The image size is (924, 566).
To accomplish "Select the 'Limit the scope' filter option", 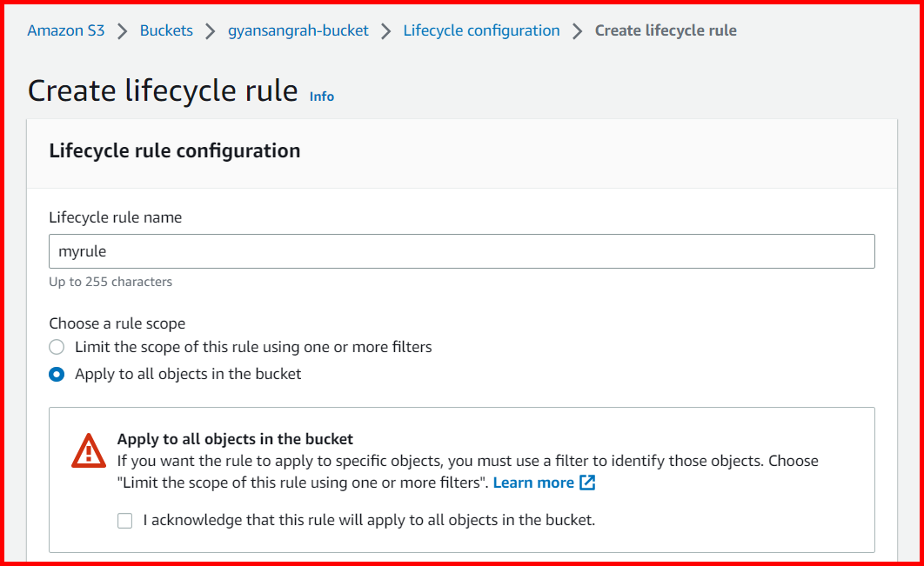I will 56,346.
